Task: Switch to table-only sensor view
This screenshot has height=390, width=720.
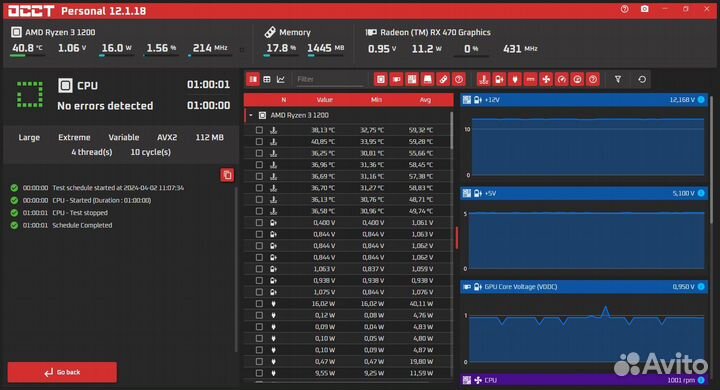Action: click(x=267, y=79)
